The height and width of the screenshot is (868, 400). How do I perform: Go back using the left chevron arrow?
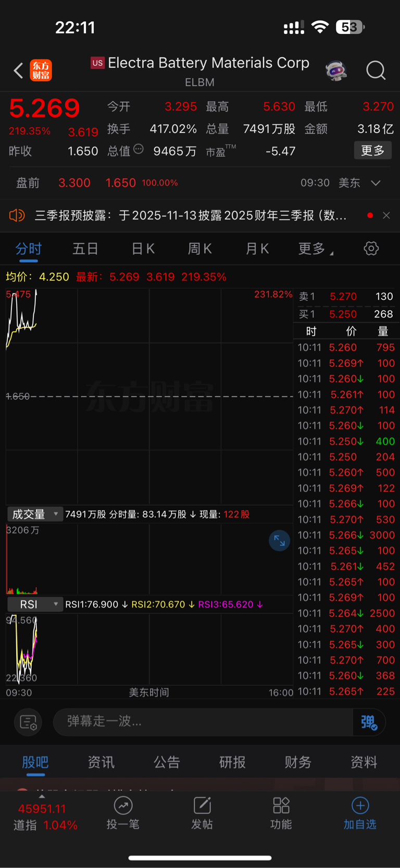click(18, 70)
